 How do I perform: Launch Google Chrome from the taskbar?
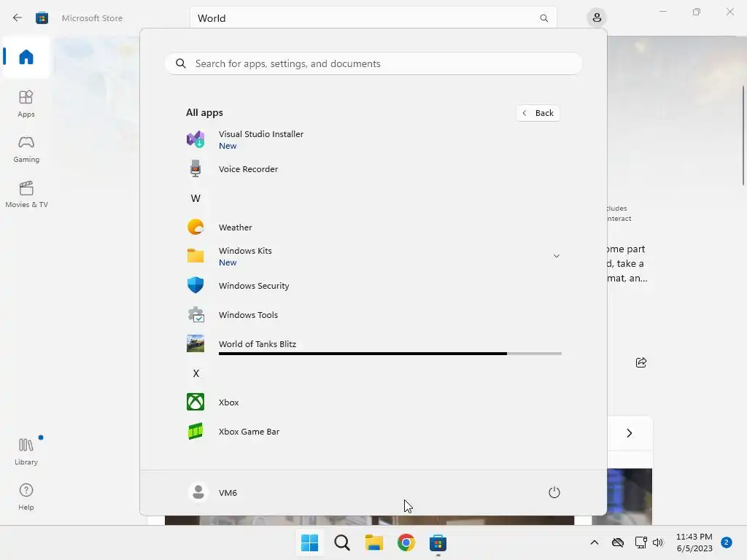point(406,542)
